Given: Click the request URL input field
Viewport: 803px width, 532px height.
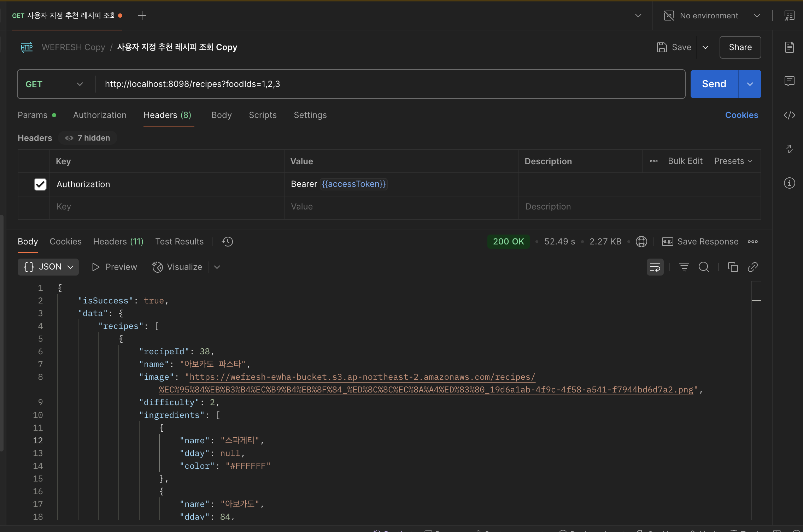Looking at the screenshot, I should (x=389, y=84).
